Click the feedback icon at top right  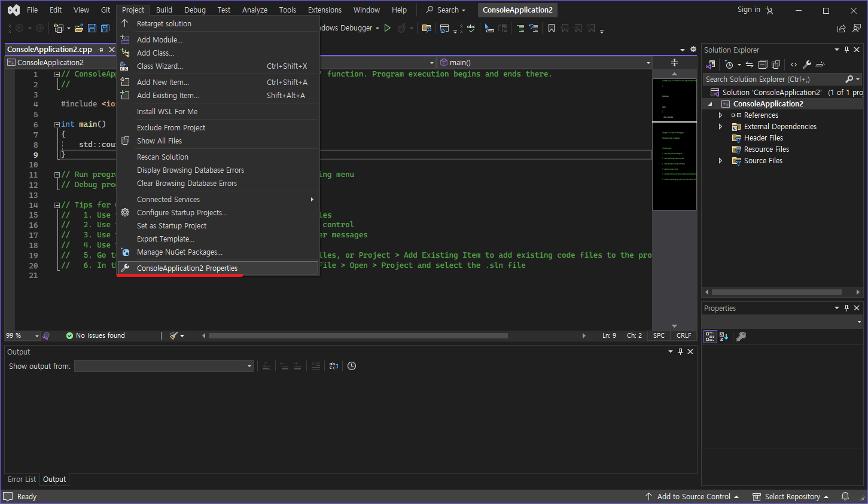click(x=857, y=28)
